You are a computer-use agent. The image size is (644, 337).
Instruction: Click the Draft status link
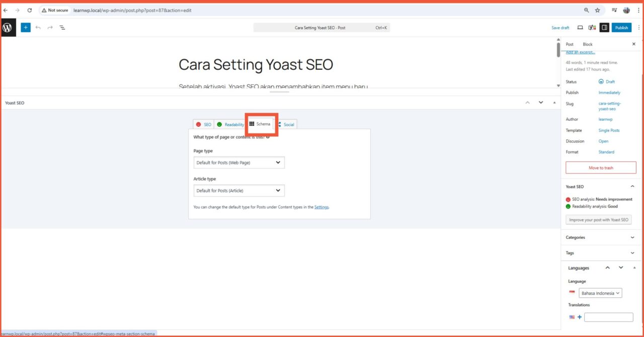tap(610, 81)
